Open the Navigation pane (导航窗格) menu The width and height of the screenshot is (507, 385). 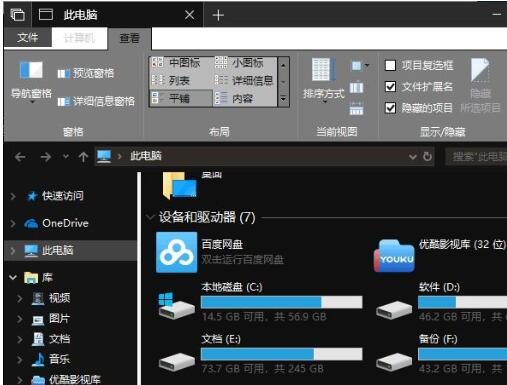tap(31, 82)
